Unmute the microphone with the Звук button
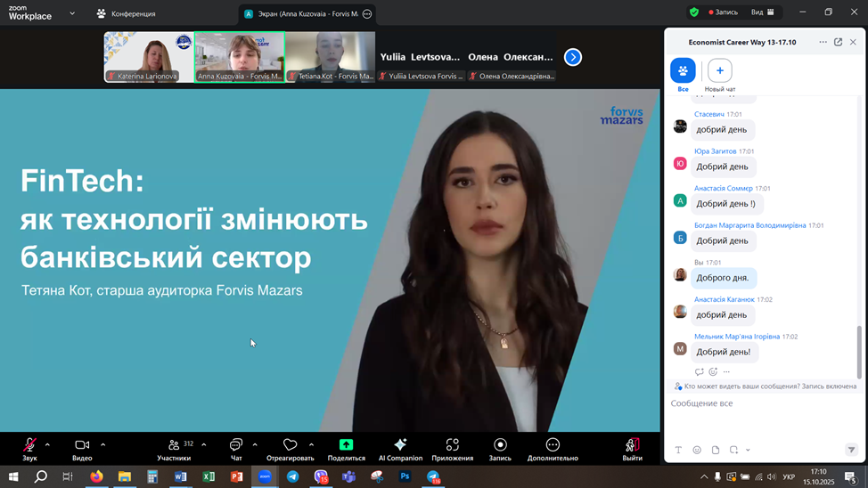The height and width of the screenshot is (488, 868). coord(29,448)
